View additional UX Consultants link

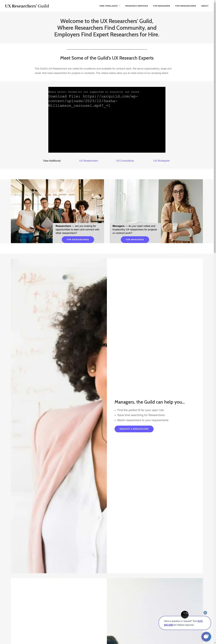[125, 161]
